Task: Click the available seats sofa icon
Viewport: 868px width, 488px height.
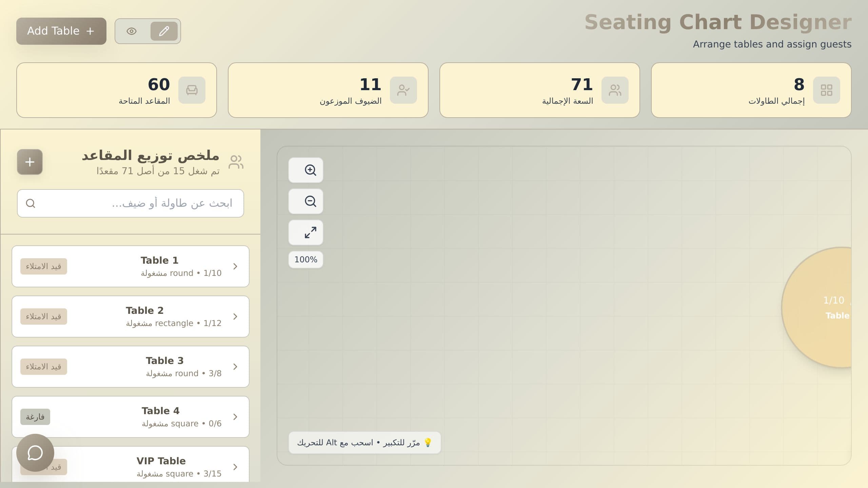Action: pyautogui.click(x=192, y=90)
